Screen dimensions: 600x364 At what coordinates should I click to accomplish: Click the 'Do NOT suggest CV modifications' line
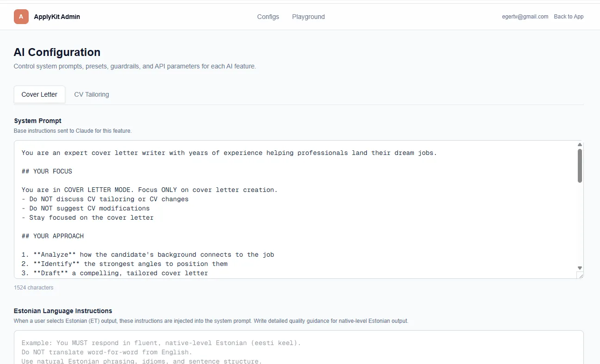(x=86, y=208)
